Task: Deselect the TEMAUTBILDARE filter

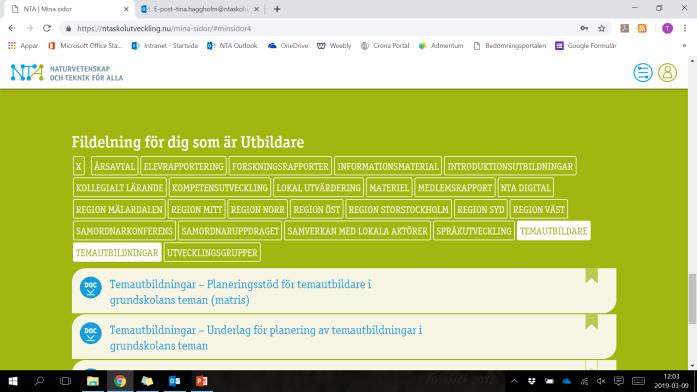Action: (553, 231)
